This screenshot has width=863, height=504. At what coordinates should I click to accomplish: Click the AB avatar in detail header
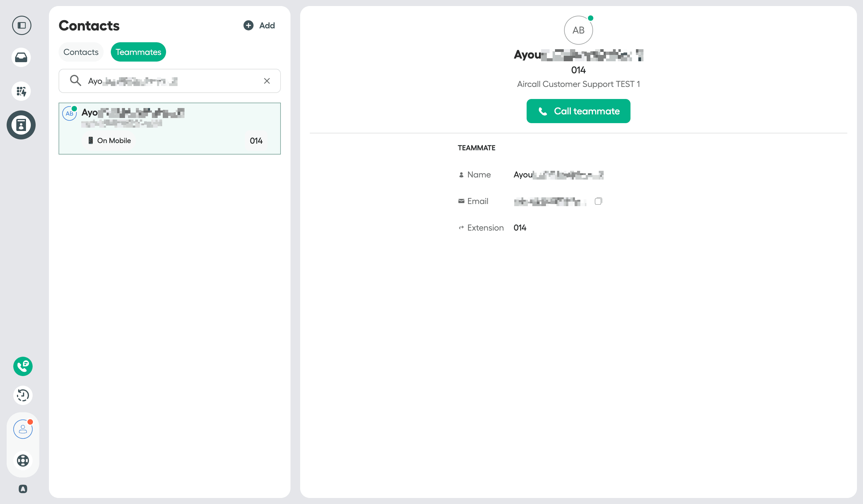pyautogui.click(x=578, y=30)
